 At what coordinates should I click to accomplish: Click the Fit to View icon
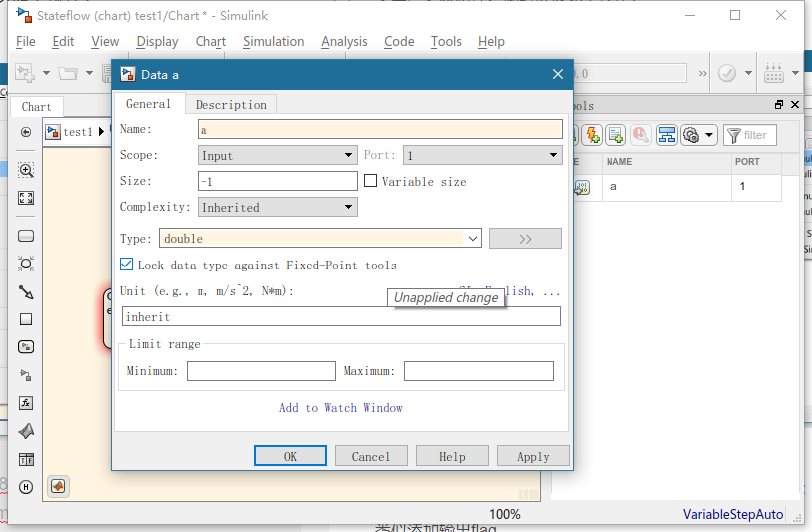coord(26,198)
